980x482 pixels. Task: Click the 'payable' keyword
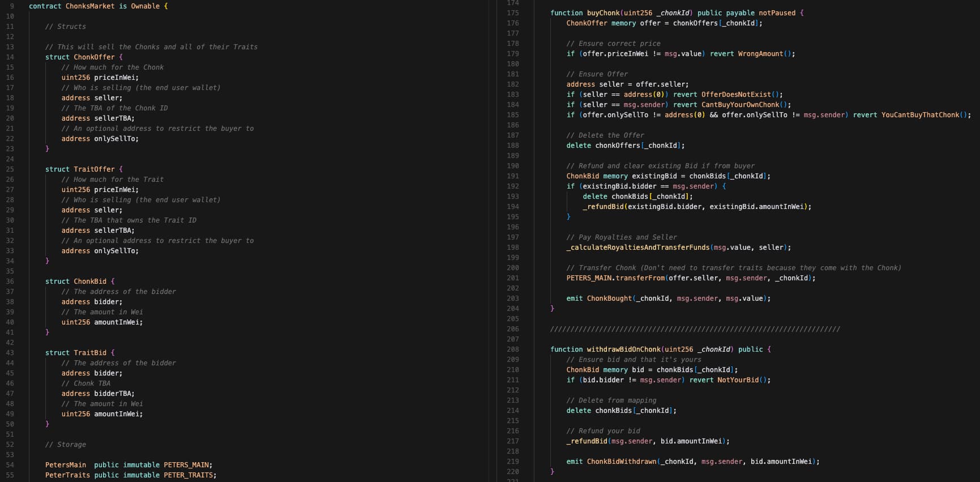(740, 13)
